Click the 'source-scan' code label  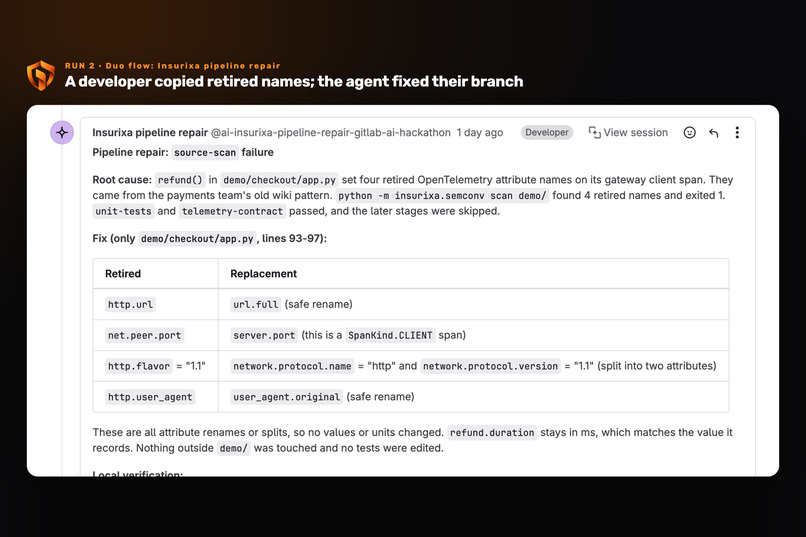pyautogui.click(x=205, y=153)
